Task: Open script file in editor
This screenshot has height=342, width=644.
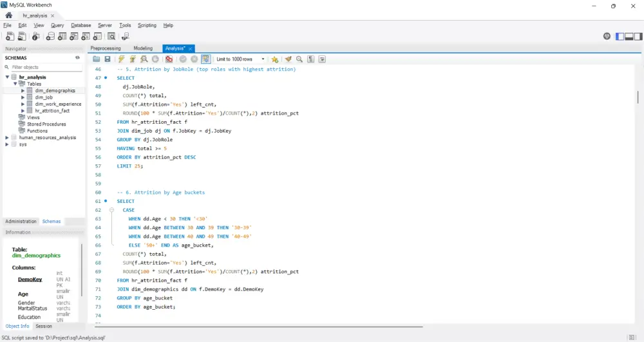Action: point(96,59)
